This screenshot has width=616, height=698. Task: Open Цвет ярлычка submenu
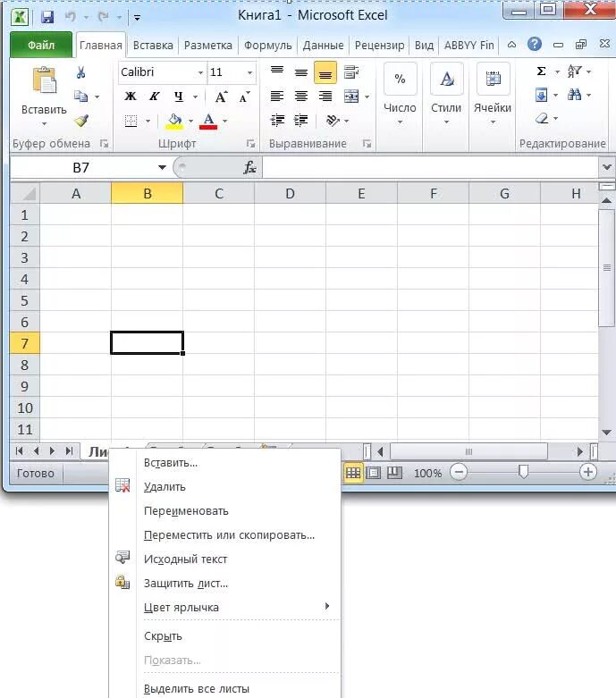click(x=225, y=607)
